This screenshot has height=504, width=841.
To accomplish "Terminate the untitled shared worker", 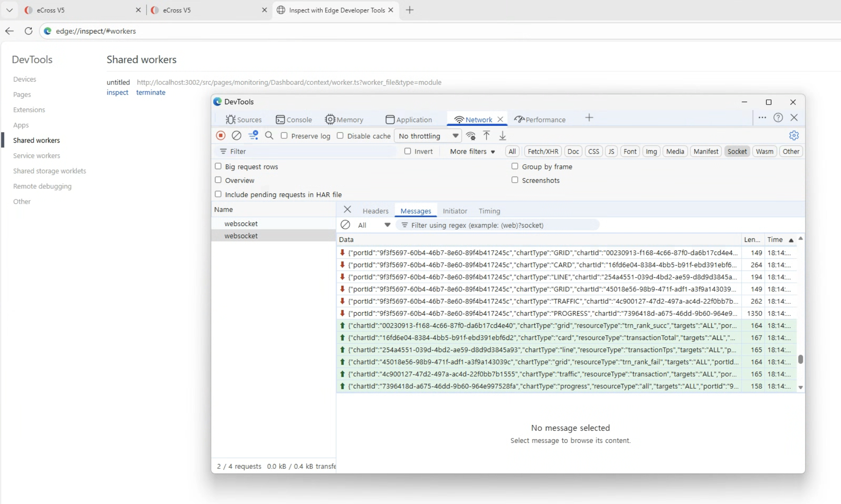I will [x=151, y=92].
